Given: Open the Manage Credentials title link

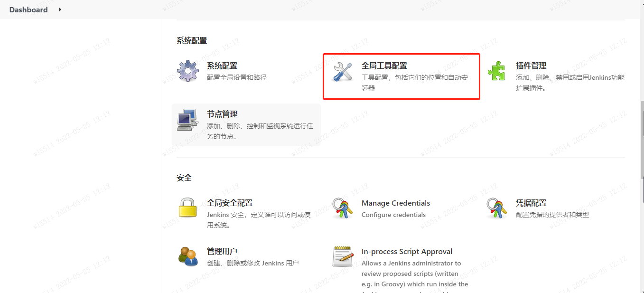Looking at the screenshot, I should coord(396,203).
